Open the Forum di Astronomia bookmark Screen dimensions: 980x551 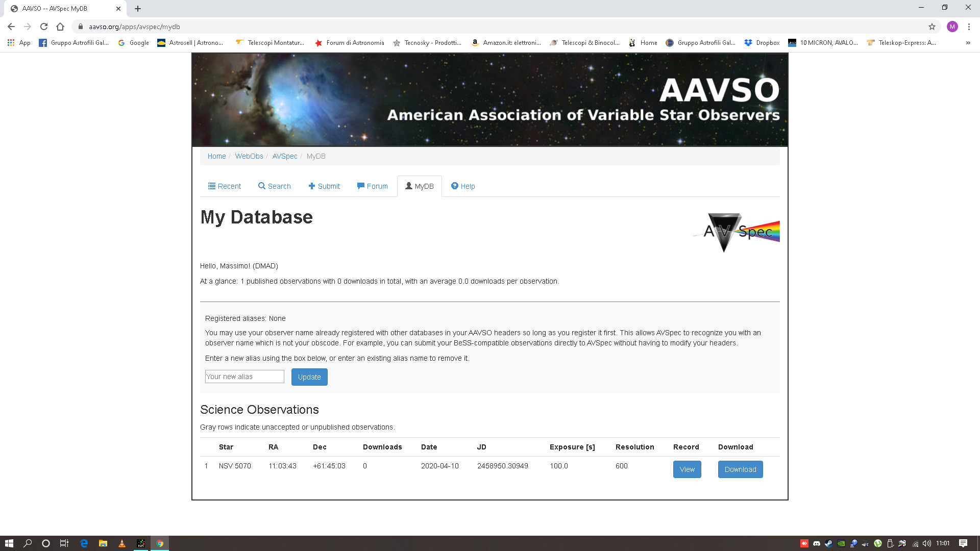(350, 43)
